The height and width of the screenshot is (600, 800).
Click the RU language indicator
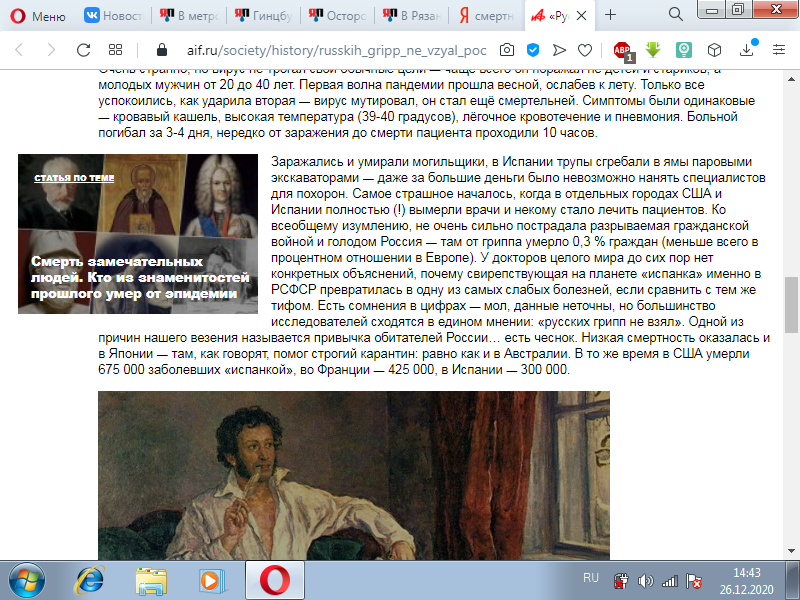[x=590, y=578]
